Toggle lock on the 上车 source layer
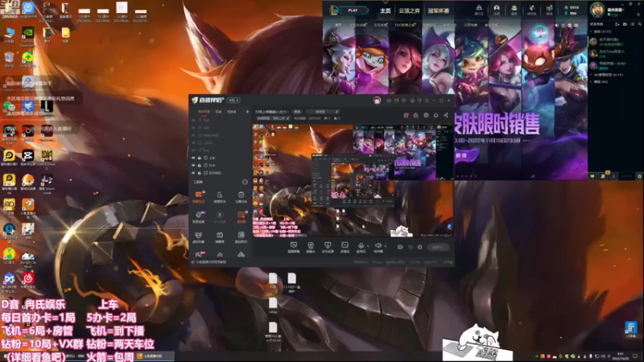The width and height of the screenshot is (644, 362). point(200,158)
